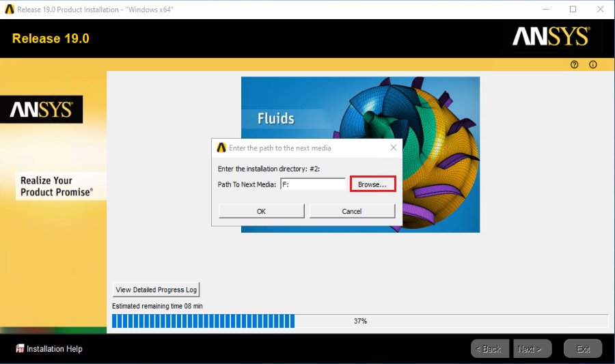615x364 pixels.
Task: Close the path to next media dialog
Action: [x=394, y=148]
